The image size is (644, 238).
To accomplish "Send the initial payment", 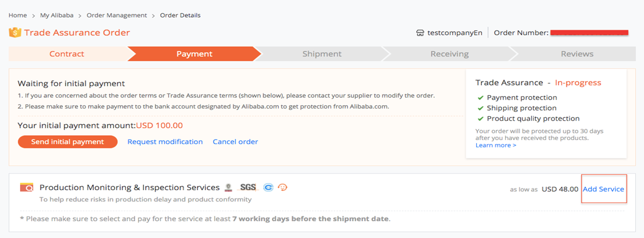I will coord(68,142).
